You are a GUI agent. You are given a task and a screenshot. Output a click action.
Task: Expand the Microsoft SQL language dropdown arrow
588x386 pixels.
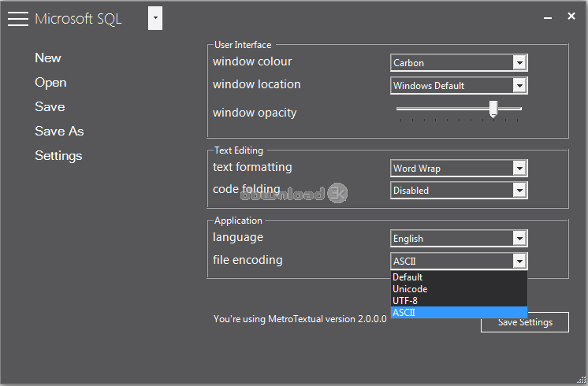pyautogui.click(x=155, y=18)
